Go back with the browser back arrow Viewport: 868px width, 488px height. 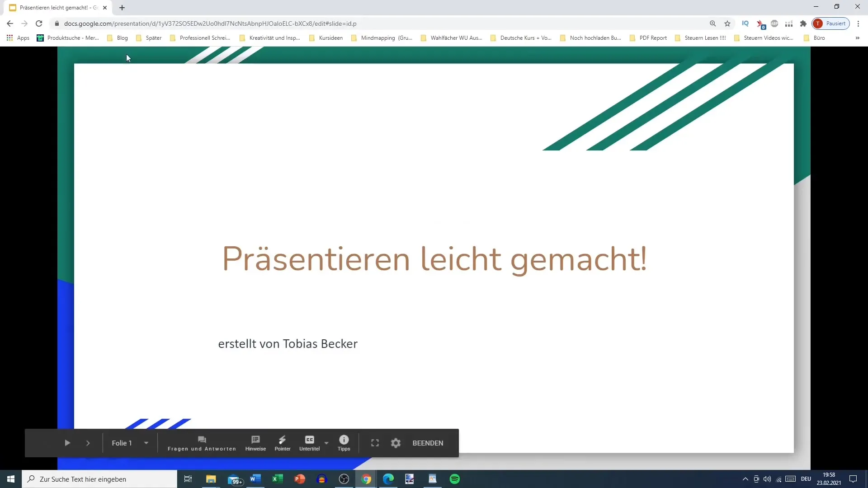click(10, 23)
